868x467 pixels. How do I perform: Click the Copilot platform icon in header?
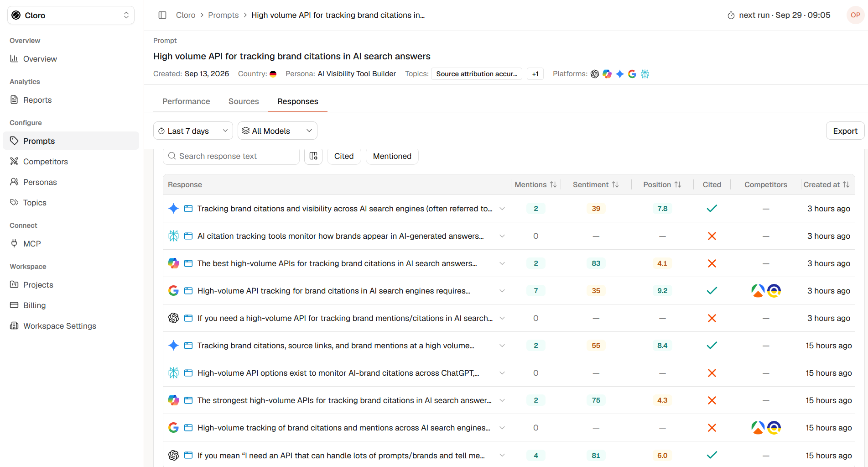point(607,74)
